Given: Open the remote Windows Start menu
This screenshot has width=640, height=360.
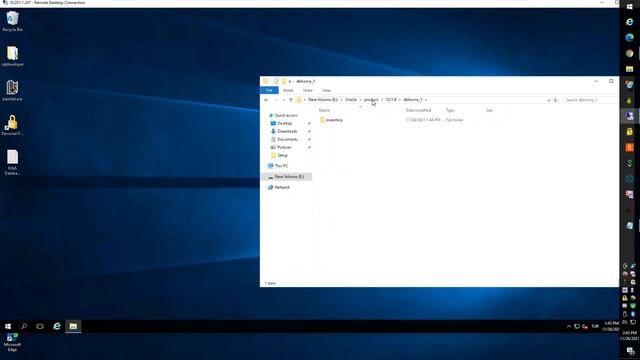Looking at the screenshot, I should point(8,326).
